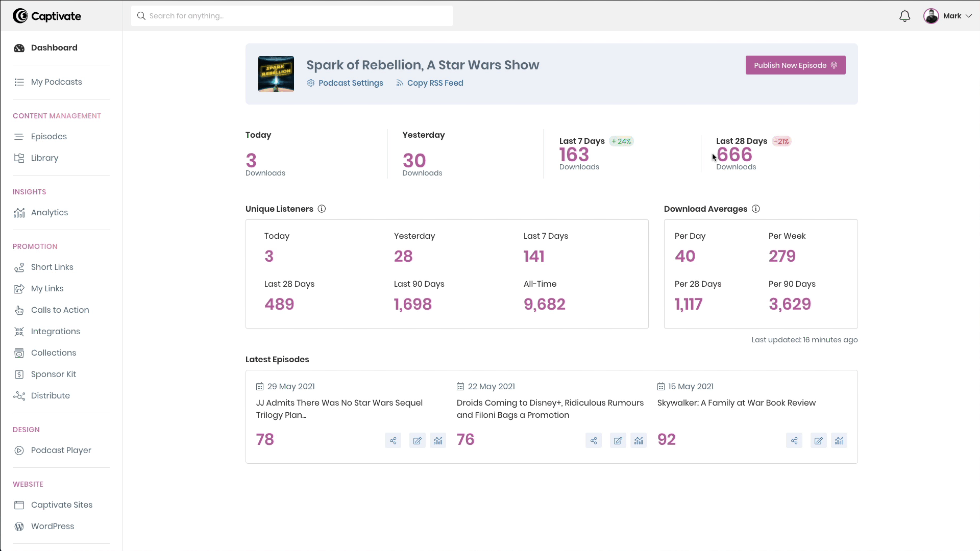Open Podcast Settings
980x551 pixels.
pyautogui.click(x=345, y=83)
